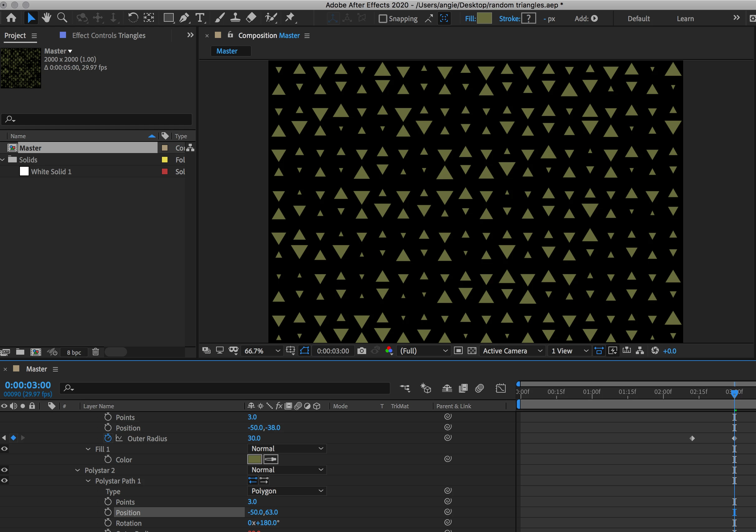Open the Polygon type dropdown
Viewport: 756px width, 532px height.
pos(286,491)
